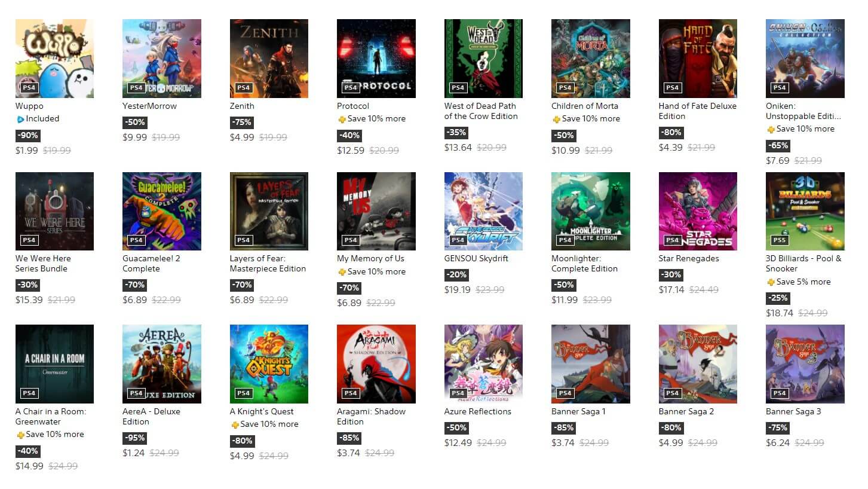Click the PS Plus icon under A Knight's Quest
This screenshot has width=868, height=489.
[235, 424]
